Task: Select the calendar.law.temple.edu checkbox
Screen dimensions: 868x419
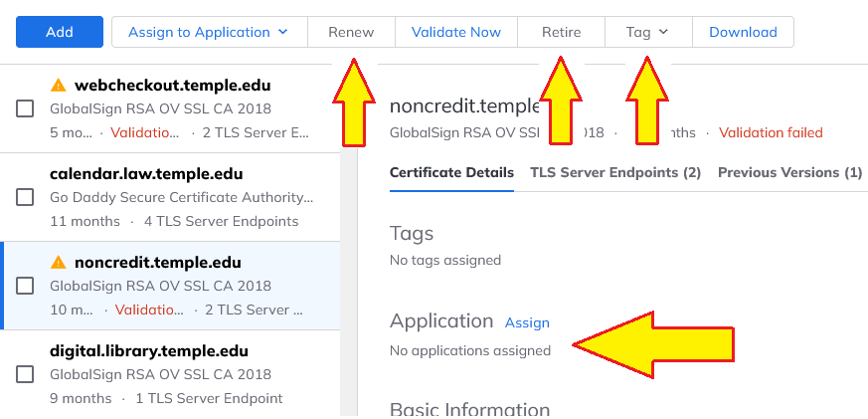Action: tap(26, 197)
